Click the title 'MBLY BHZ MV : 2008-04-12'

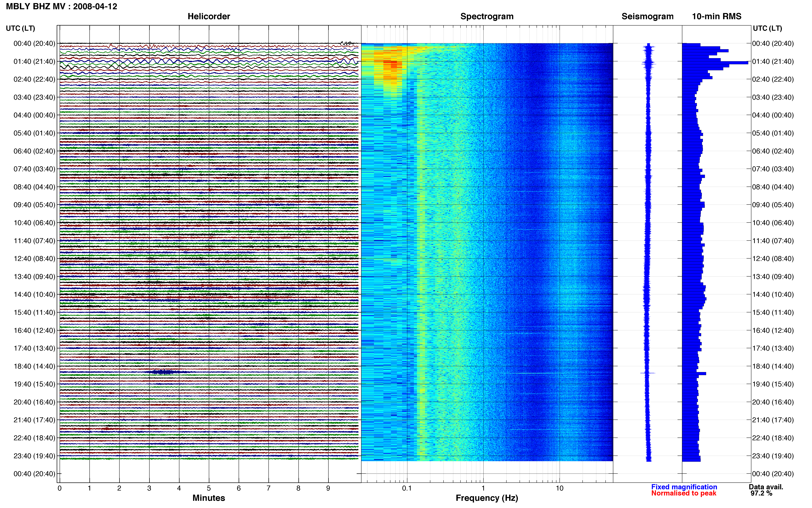[61, 6]
